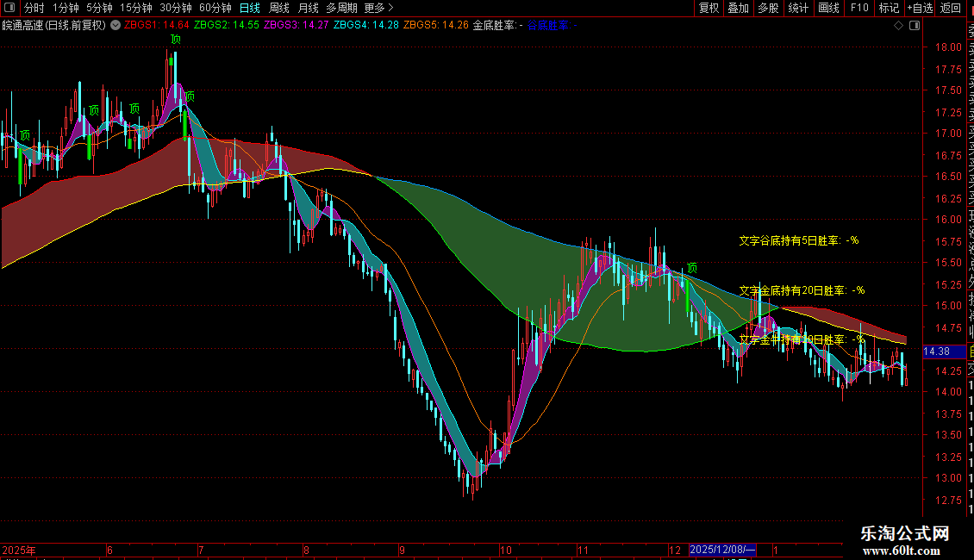The width and height of the screenshot is (974, 560).
Task: Click the 标记 mark button
Action: pyautogui.click(x=889, y=8)
